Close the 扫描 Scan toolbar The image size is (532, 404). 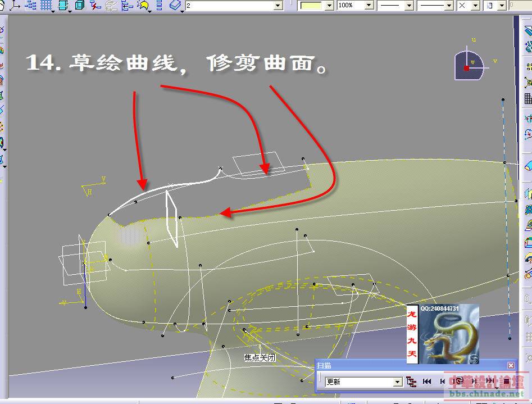(511, 365)
